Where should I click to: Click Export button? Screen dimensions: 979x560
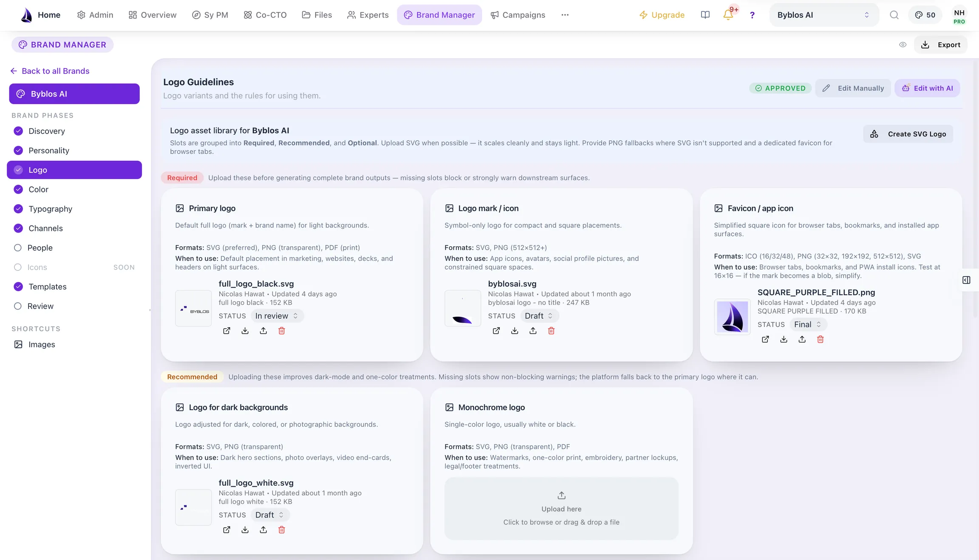(940, 45)
